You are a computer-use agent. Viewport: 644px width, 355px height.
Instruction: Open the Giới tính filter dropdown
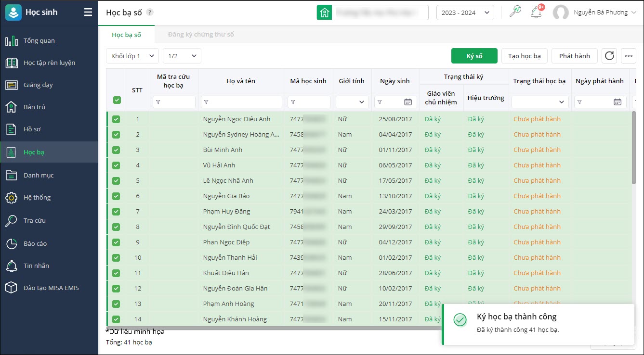coord(352,102)
